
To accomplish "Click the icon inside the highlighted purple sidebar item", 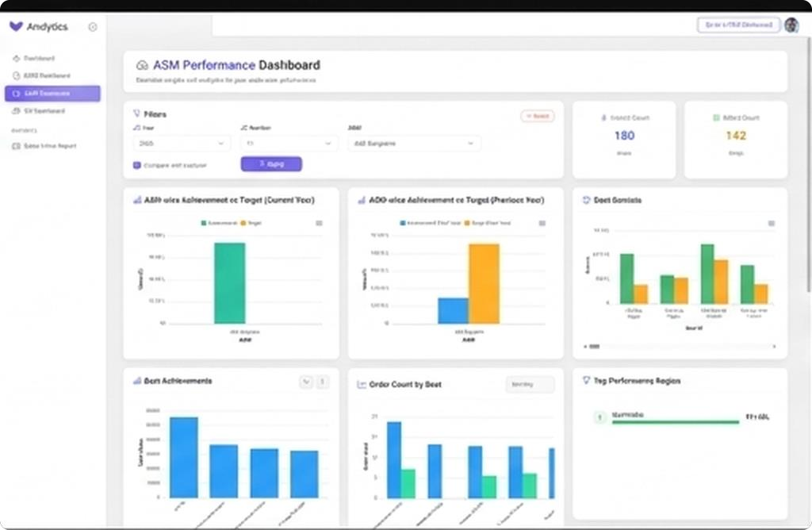I will 16,94.
